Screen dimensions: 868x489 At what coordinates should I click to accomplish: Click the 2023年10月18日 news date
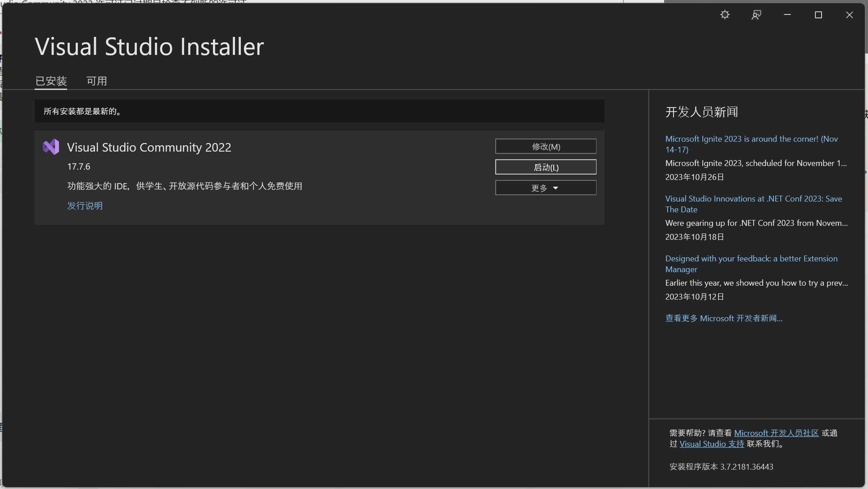695,237
